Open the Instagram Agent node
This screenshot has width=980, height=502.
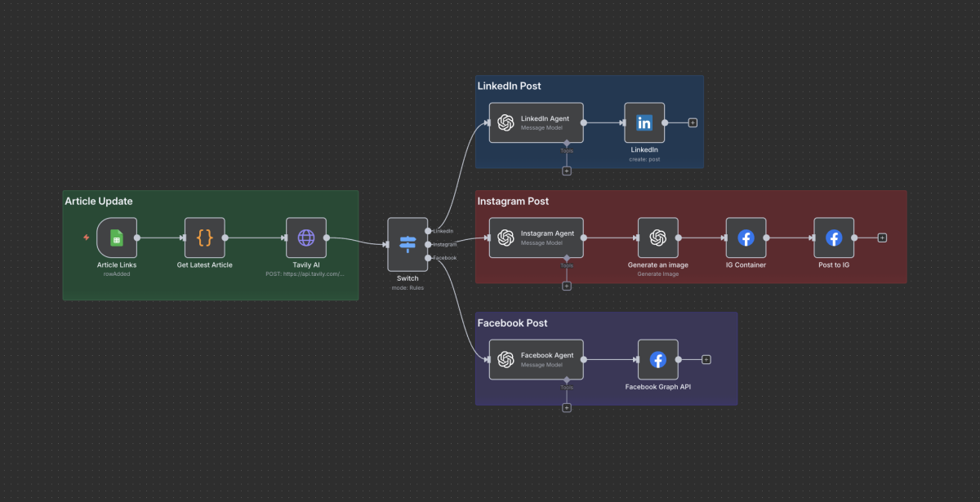tap(536, 238)
